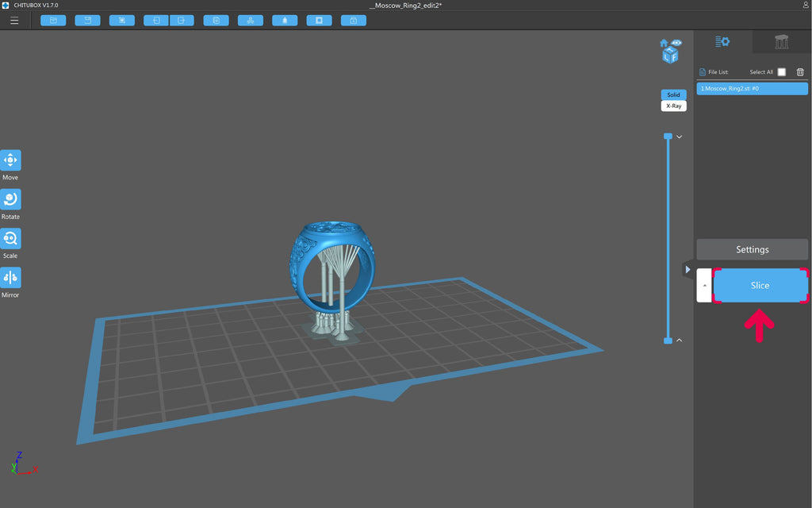Click the lock-shaped toolbar button
This screenshot has height=508, width=812.
click(x=354, y=20)
